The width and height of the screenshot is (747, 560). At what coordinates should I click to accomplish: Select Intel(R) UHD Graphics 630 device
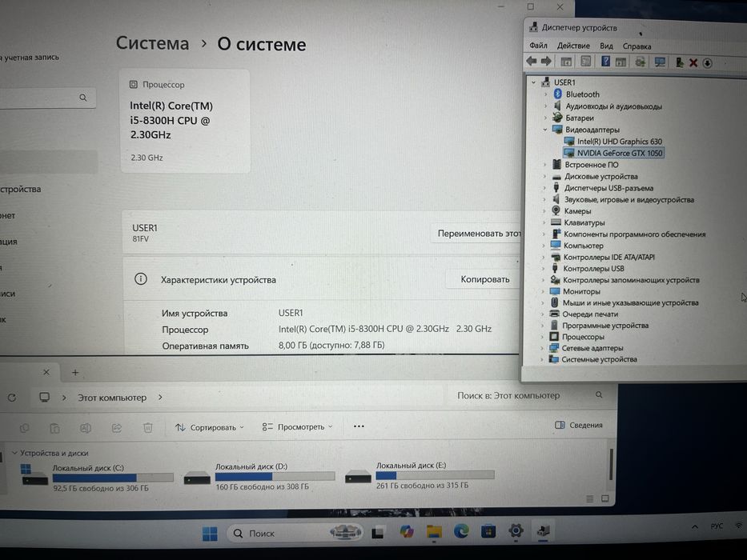click(x=620, y=142)
